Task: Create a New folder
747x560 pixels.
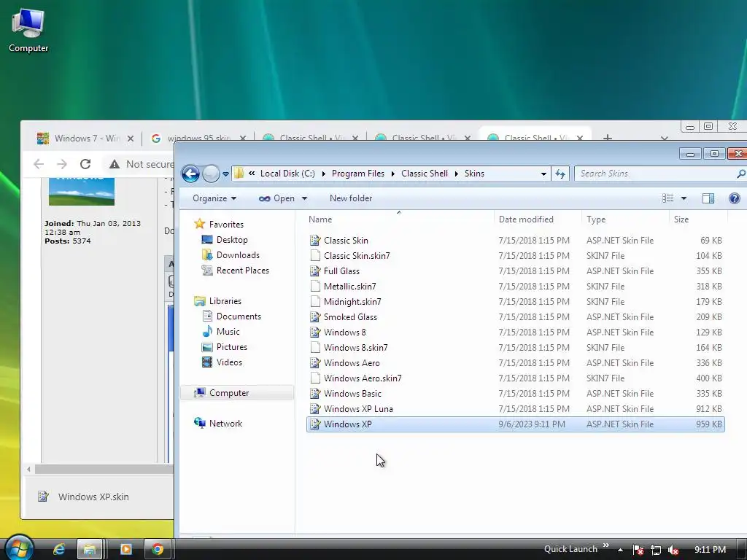Action: [351, 198]
